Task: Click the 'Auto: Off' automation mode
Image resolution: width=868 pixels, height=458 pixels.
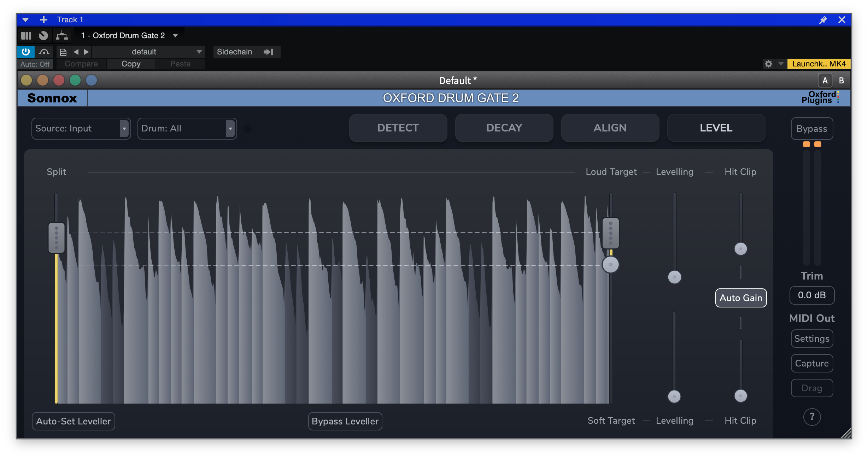Action: point(35,64)
